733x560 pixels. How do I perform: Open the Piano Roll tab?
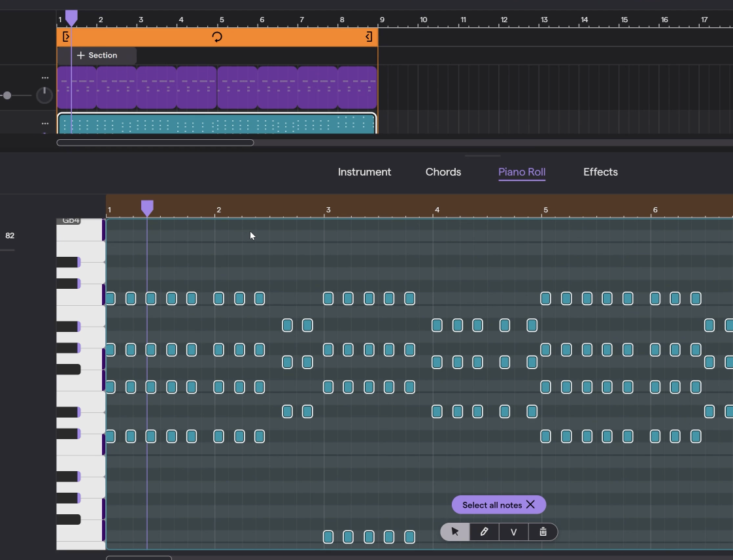click(x=522, y=172)
